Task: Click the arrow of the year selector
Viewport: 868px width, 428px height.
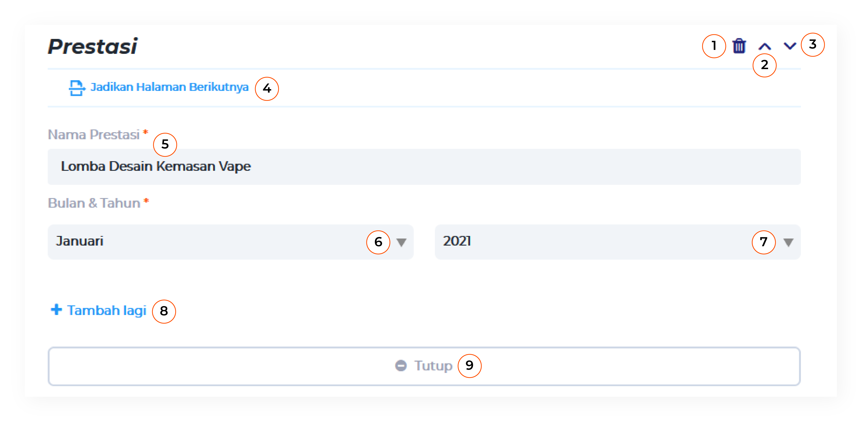Action: (x=788, y=242)
